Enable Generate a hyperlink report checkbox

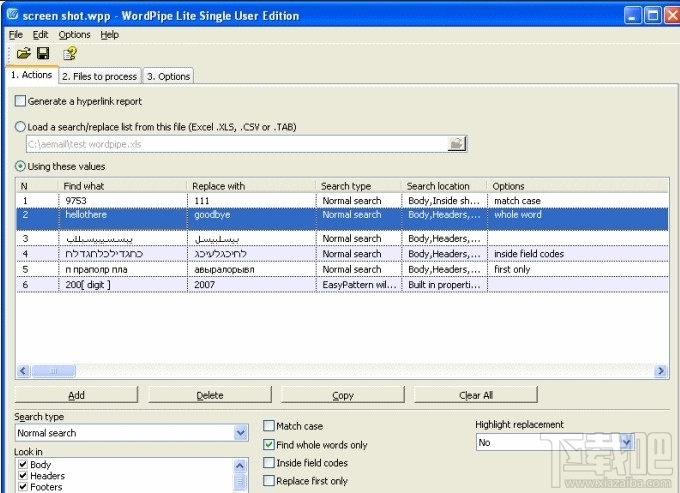point(20,101)
